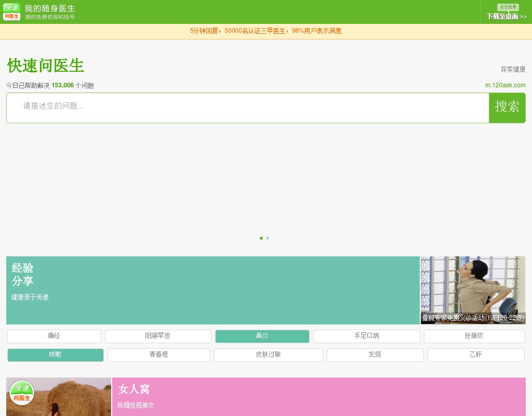The width and height of the screenshot is (532, 416).
Task: Open the 皮肤过敏 topic tag
Action: (x=268, y=355)
